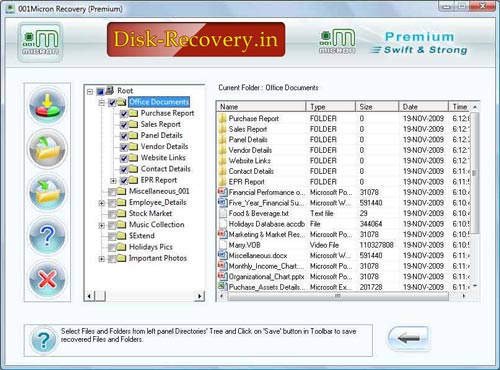The height and width of the screenshot is (370, 500).
Task: Click the Mary.VOB file icon
Action: (222, 245)
